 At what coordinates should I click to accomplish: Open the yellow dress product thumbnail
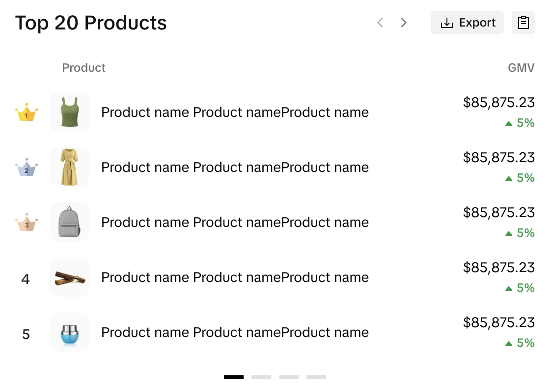click(x=70, y=167)
